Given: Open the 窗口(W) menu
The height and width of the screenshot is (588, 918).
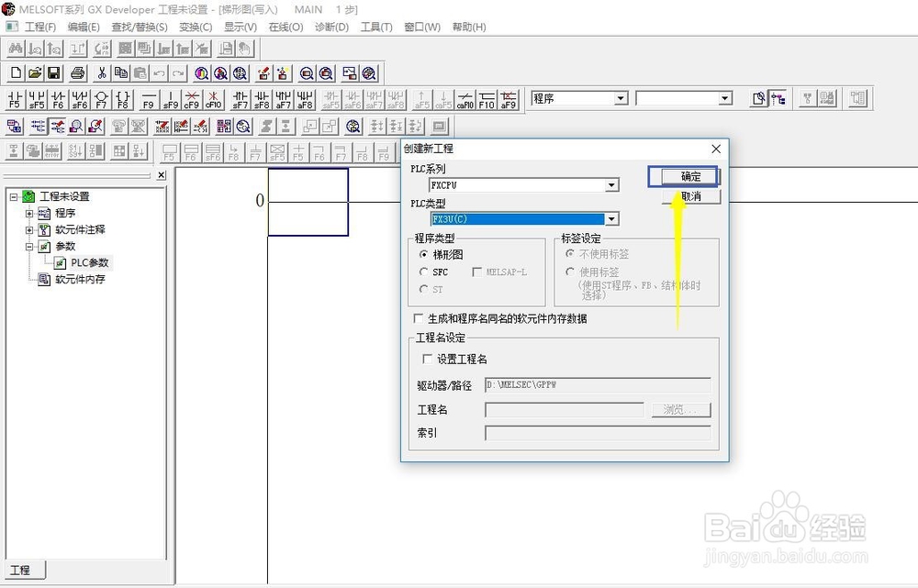Looking at the screenshot, I should click(x=422, y=27).
